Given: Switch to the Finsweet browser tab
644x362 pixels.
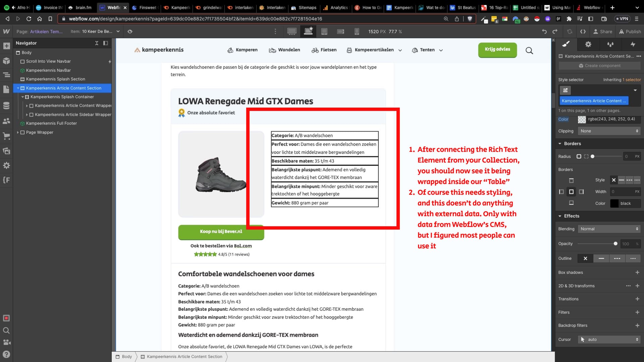Looking at the screenshot, I should coord(145,7).
